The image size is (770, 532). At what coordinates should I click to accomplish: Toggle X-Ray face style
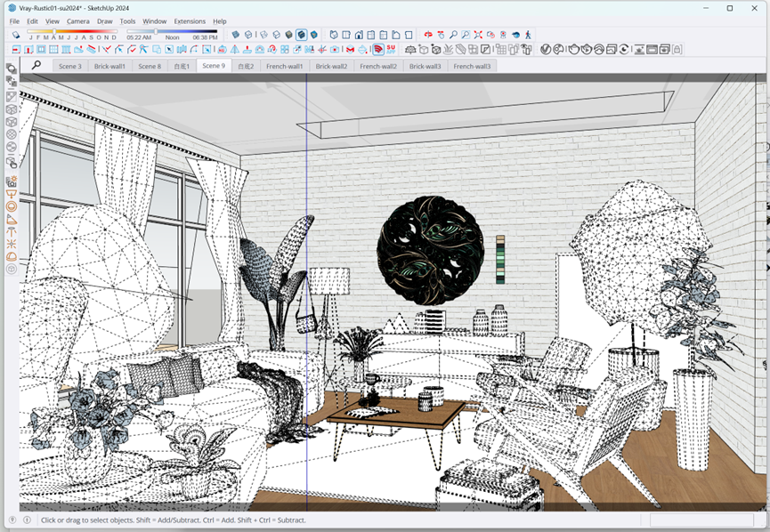(x=236, y=35)
